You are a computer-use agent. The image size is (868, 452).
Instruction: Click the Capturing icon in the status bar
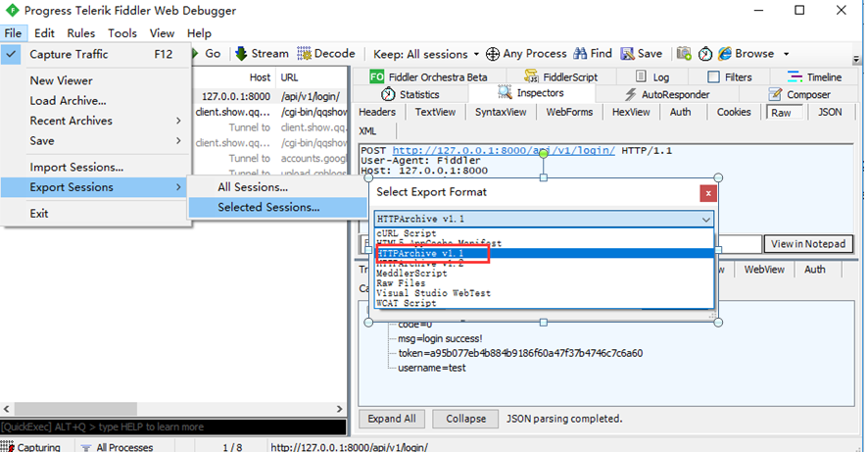click(7, 446)
